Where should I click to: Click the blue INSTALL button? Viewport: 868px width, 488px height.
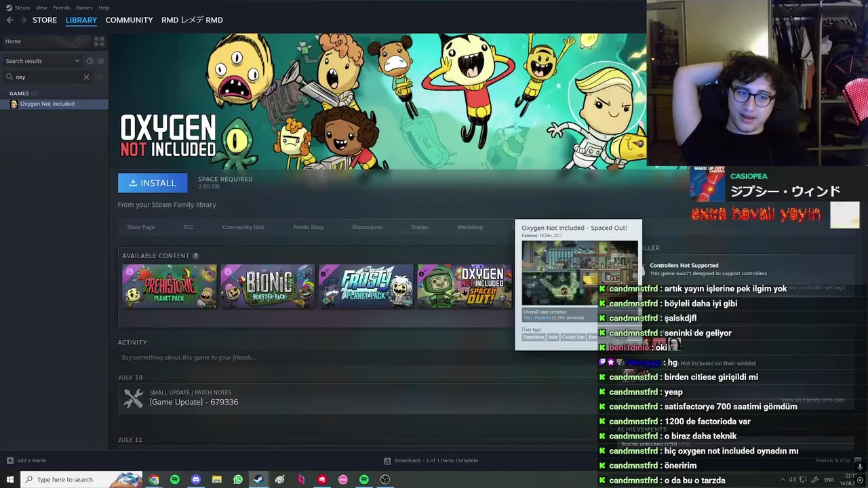click(153, 183)
